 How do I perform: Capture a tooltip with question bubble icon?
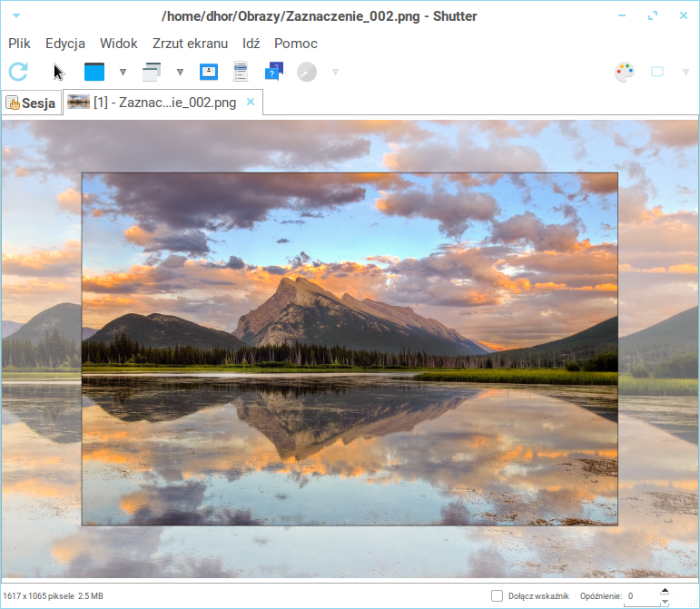tap(274, 72)
